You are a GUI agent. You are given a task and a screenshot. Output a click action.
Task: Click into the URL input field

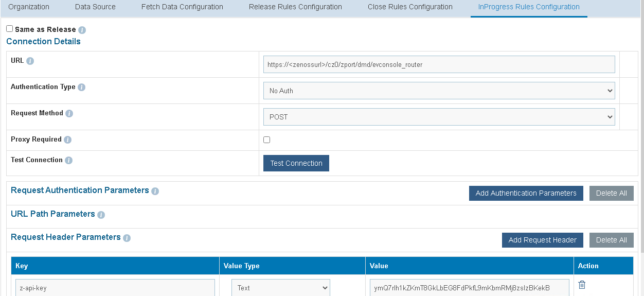point(439,64)
